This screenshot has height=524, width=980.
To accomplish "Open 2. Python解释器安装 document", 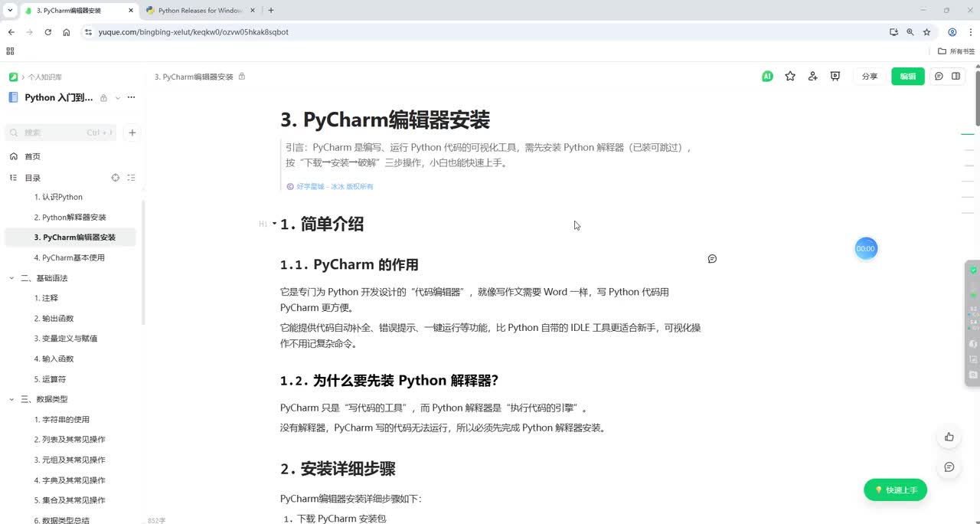I will [70, 218].
